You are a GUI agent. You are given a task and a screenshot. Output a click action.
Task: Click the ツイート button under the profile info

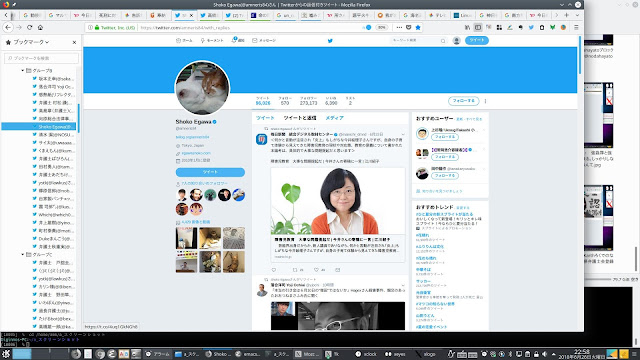[210, 172]
